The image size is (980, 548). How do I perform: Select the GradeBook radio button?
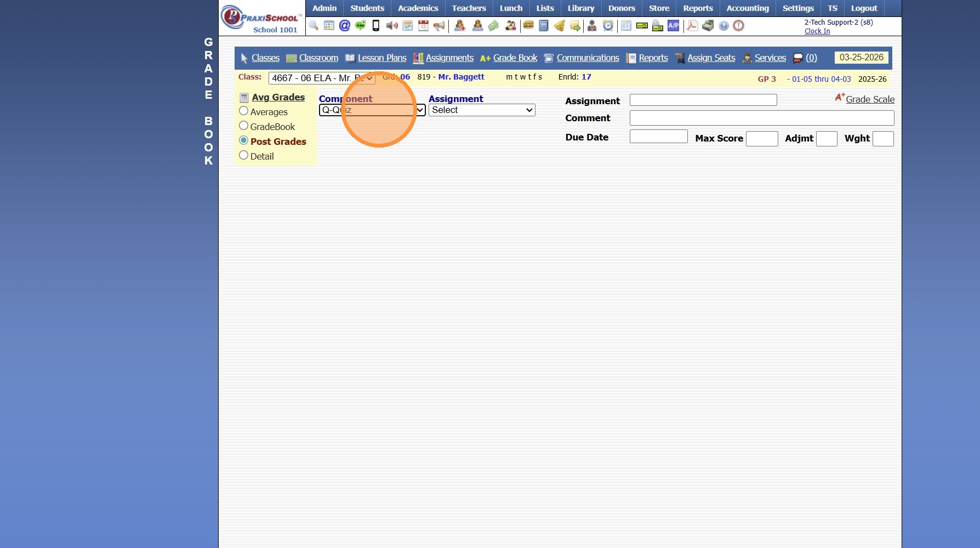(x=244, y=126)
